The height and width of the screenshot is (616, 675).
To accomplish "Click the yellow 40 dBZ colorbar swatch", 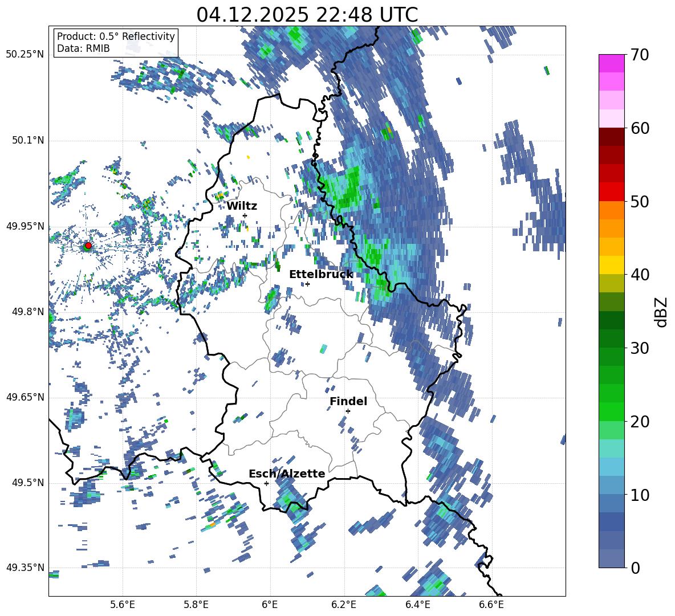I will (611, 265).
